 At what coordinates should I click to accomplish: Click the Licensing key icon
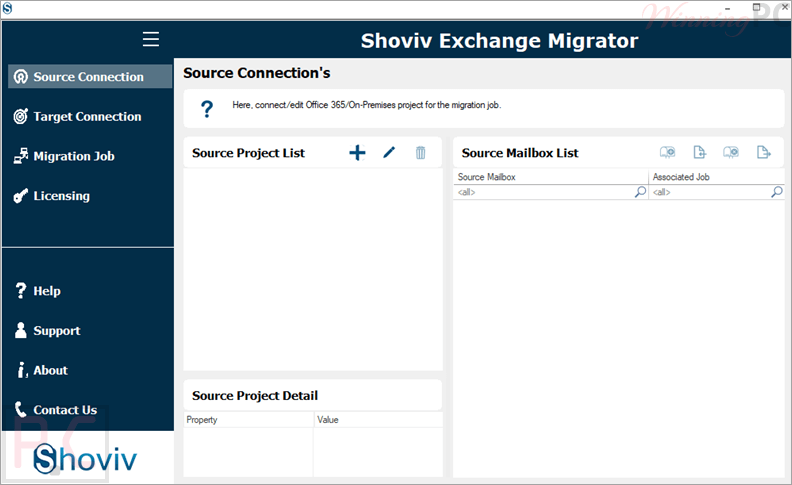pyautogui.click(x=21, y=196)
